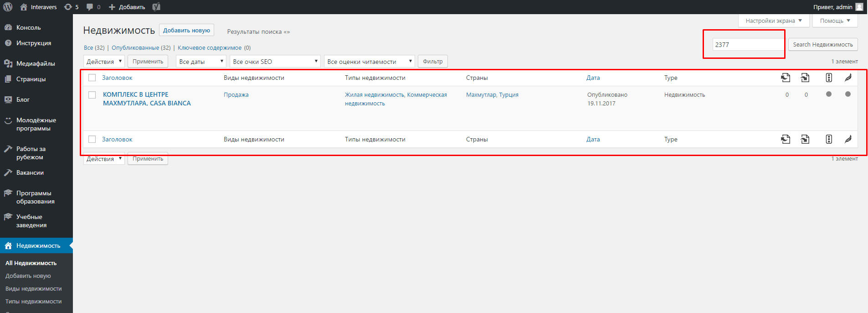Sort by readability feather icon in header
Image resolution: width=868 pixels, height=313 pixels.
coord(848,78)
